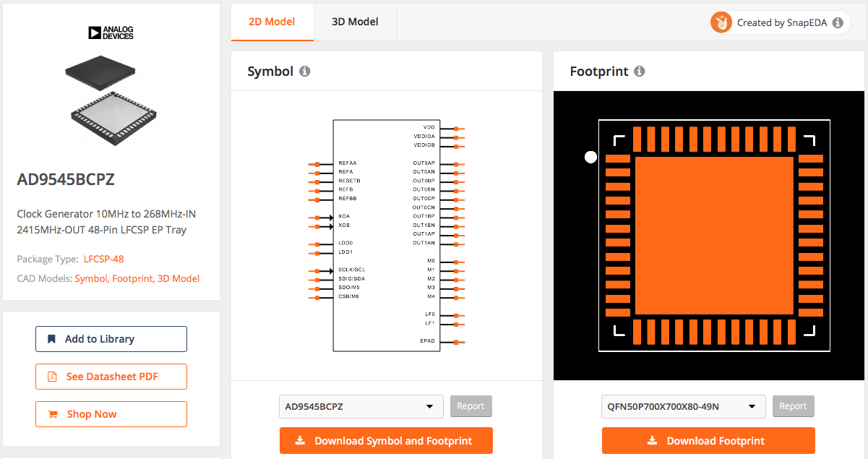This screenshot has width=868, height=459.
Task: Click the cart icon in Shop Now
Action: coord(52,414)
